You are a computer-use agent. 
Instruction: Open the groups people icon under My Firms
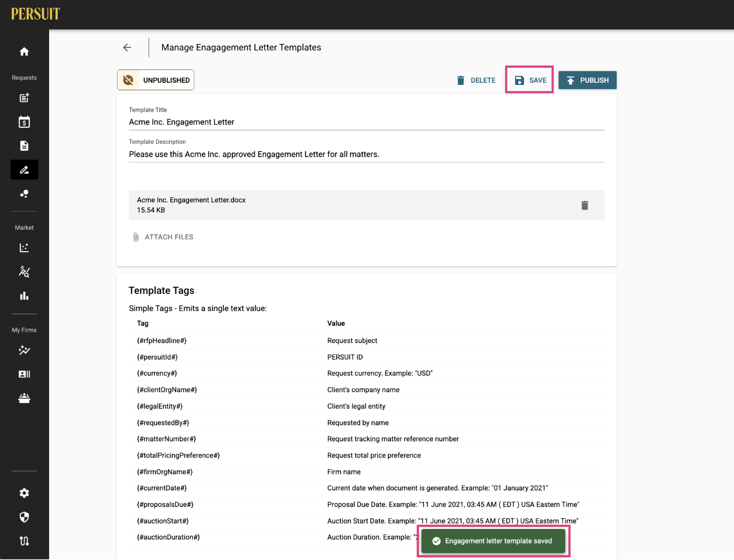click(x=24, y=398)
